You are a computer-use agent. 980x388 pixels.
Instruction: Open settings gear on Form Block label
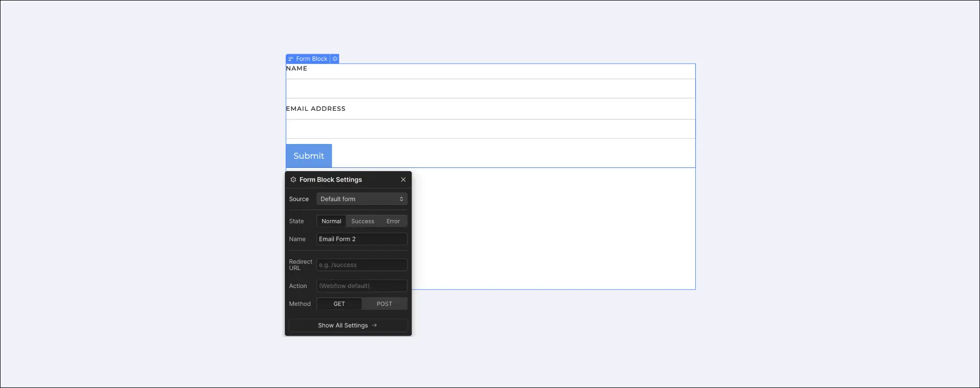point(335,59)
